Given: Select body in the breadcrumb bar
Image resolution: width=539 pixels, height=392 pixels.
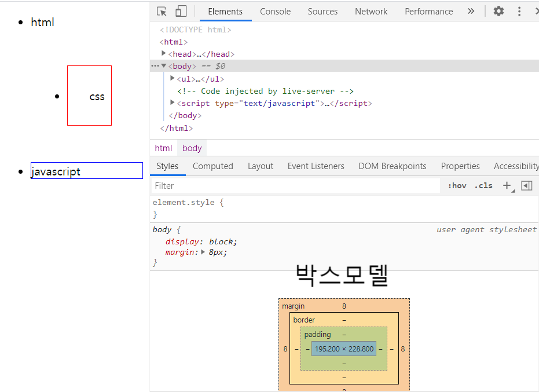Looking at the screenshot, I should tap(192, 148).
